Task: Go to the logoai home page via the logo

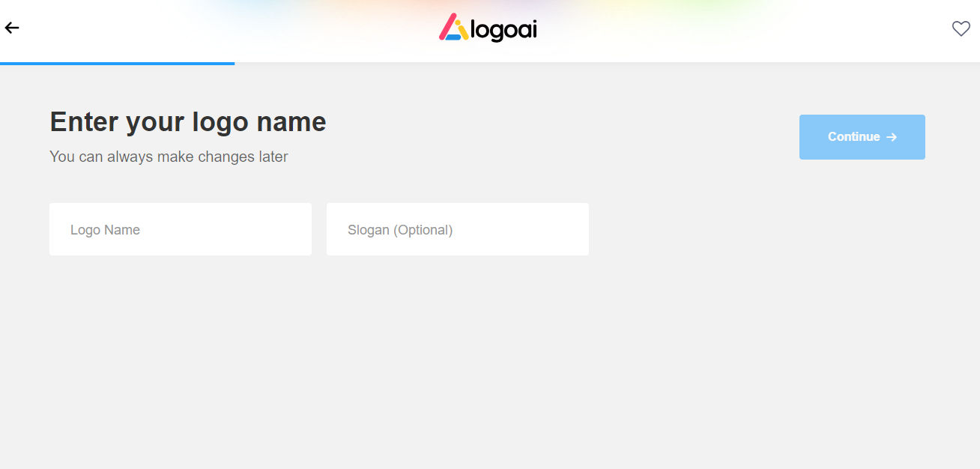Action: [487, 28]
